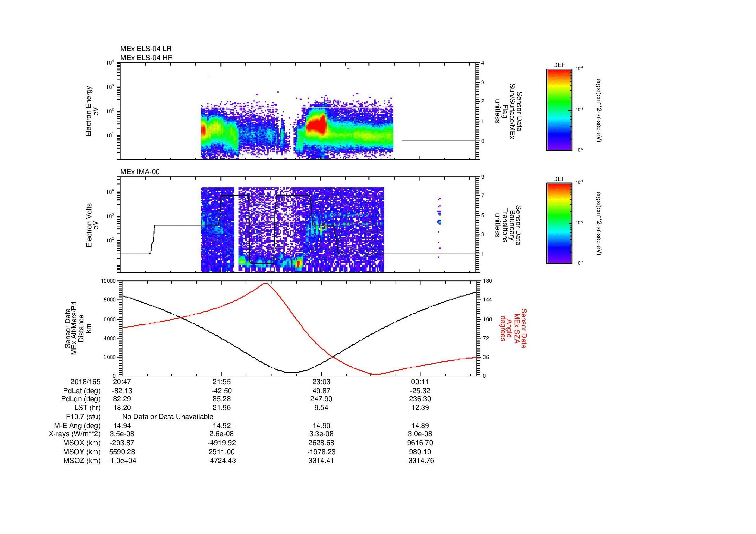Click the time tick label '23:03'
The width and height of the screenshot is (756, 534).
(321, 382)
